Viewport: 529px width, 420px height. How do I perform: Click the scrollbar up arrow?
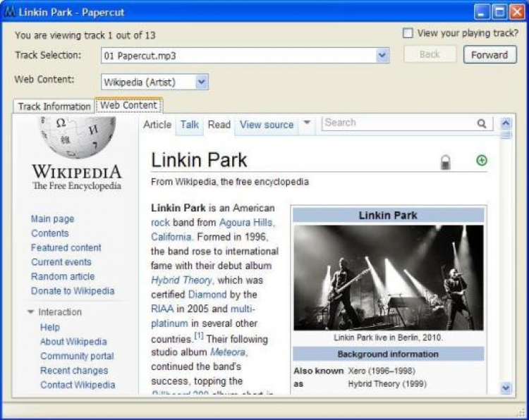506,123
